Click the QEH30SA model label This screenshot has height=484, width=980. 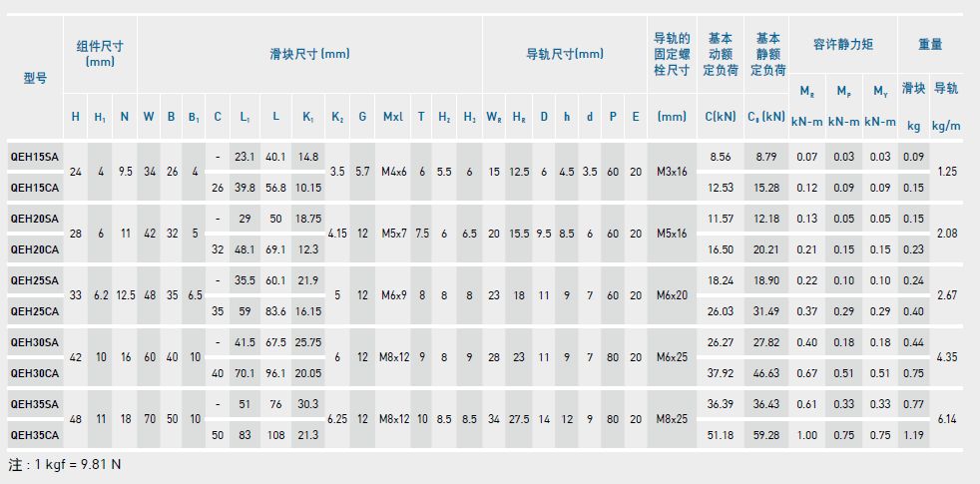[34, 342]
